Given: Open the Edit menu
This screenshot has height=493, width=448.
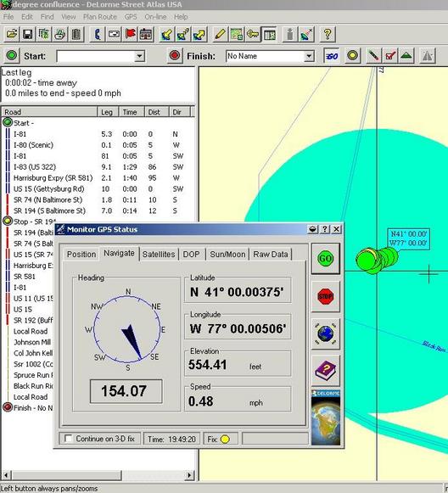Looking at the screenshot, I should pyautogui.click(x=27, y=17).
